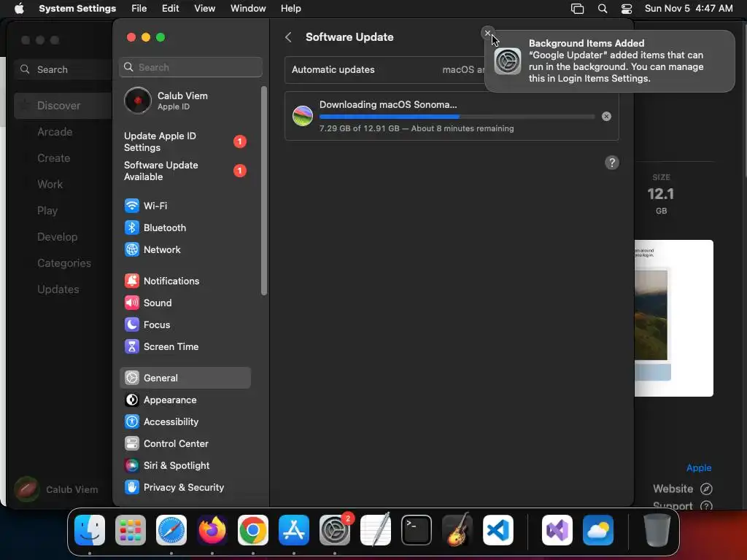Open Firefox from the Dock
This screenshot has width=747, height=560.
click(212, 530)
